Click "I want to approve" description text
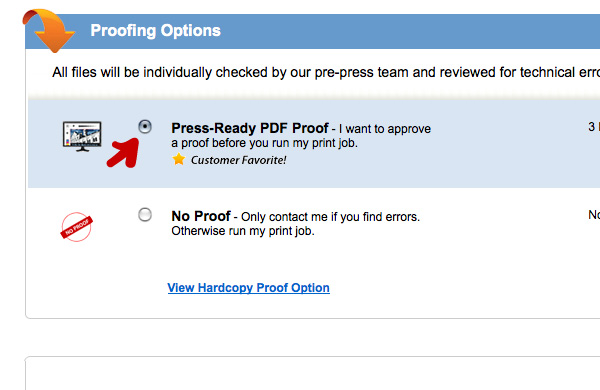 (385, 129)
